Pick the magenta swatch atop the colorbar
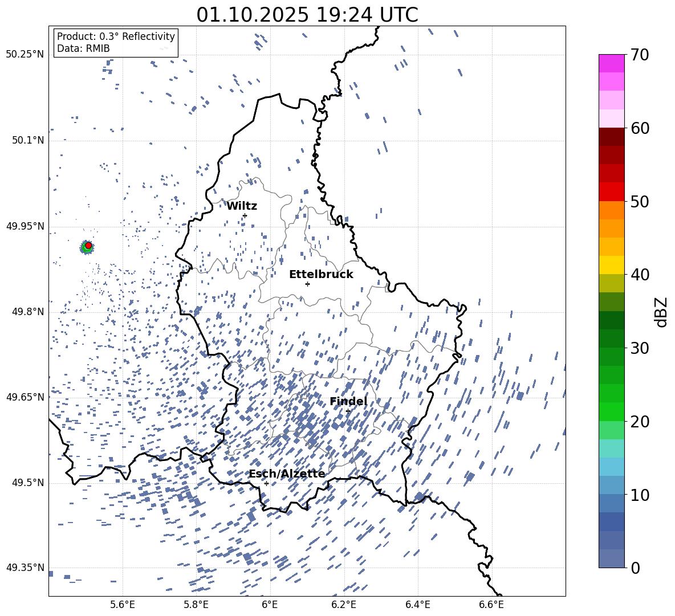This screenshot has width=675, height=616. click(x=611, y=63)
